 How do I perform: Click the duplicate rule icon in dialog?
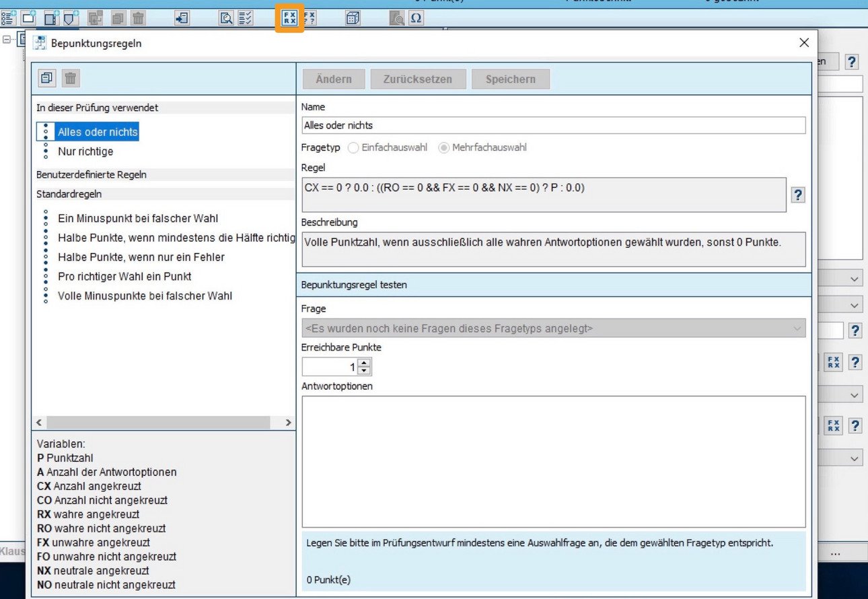click(46, 78)
